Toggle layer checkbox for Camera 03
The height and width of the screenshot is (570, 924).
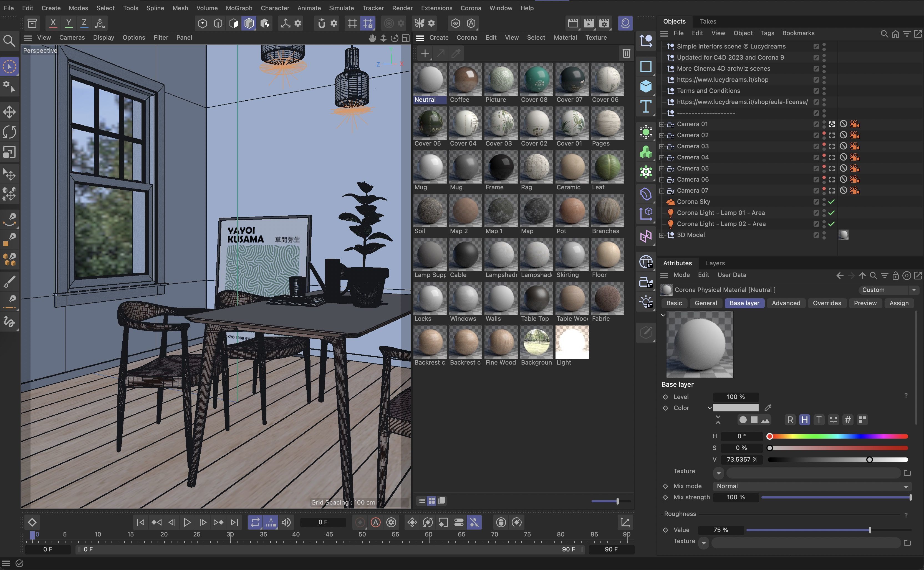coord(816,146)
